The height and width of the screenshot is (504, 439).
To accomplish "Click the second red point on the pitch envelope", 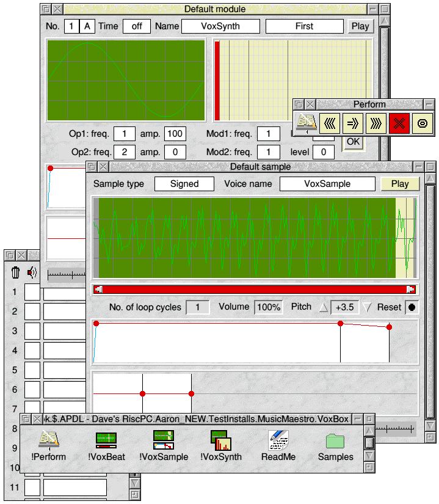I will tap(191, 394).
